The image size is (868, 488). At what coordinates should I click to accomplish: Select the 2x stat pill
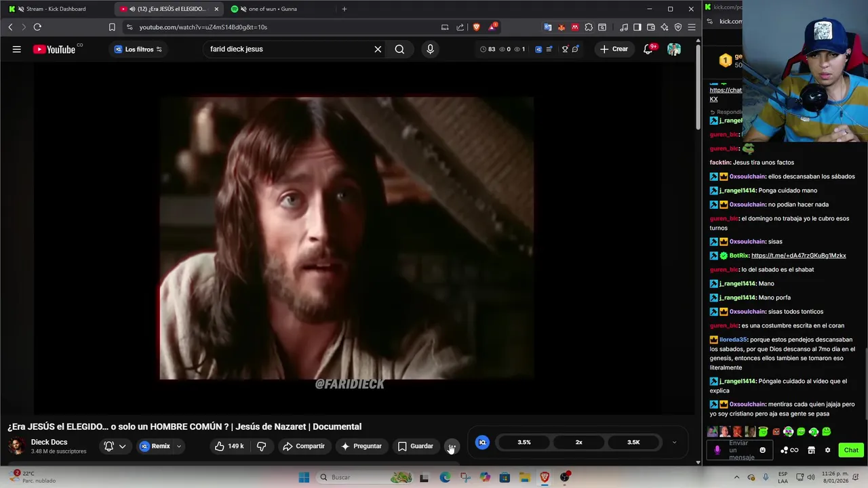(x=578, y=442)
